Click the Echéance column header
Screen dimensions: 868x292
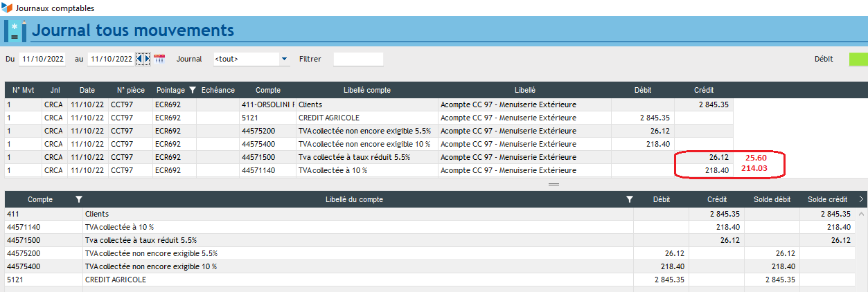pos(218,90)
